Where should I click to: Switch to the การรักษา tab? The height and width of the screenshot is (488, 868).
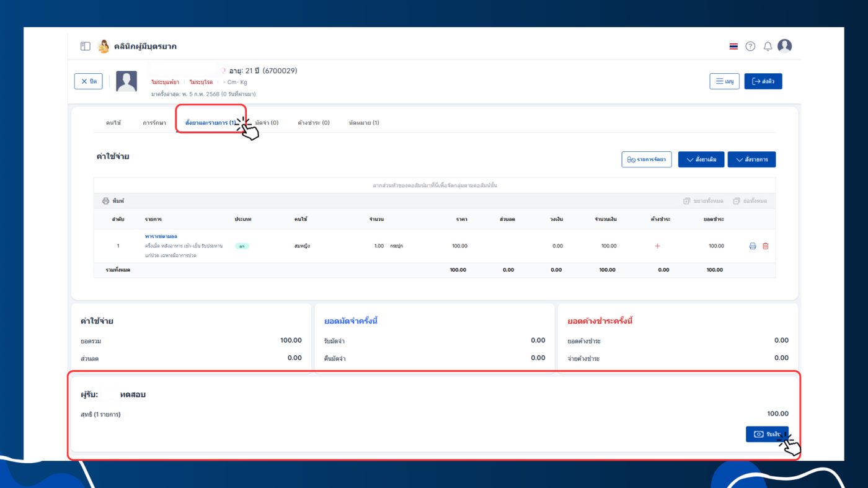154,123
